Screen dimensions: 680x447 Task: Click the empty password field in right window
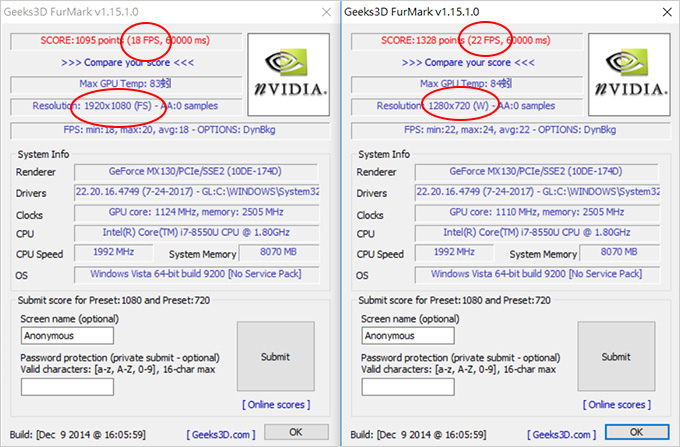pos(408,387)
